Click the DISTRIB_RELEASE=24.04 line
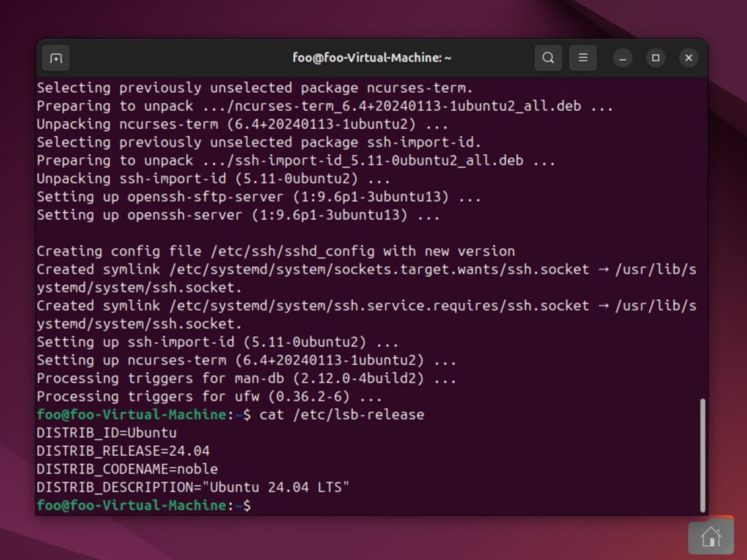This screenshot has height=560, width=747. tap(123, 451)
